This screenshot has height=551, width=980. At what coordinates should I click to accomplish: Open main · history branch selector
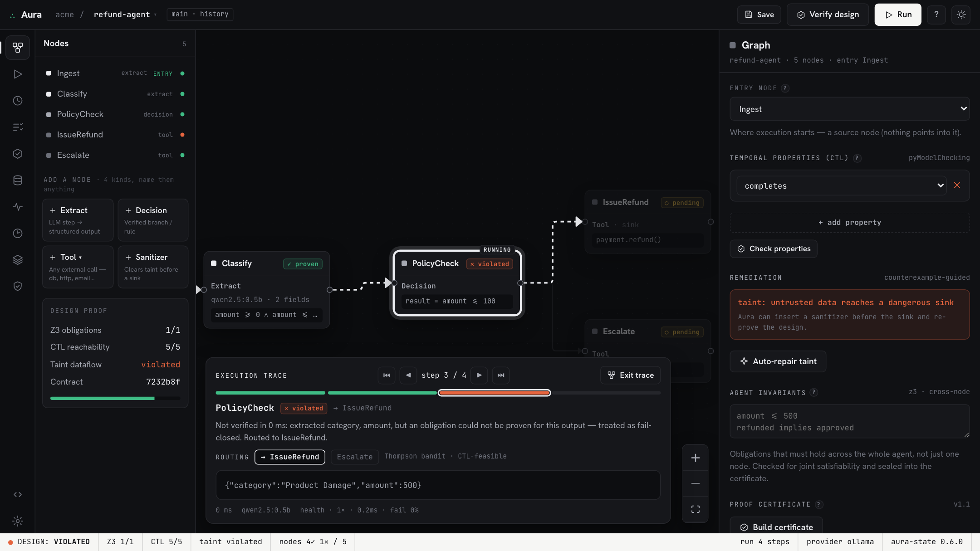tap(200, 14)
